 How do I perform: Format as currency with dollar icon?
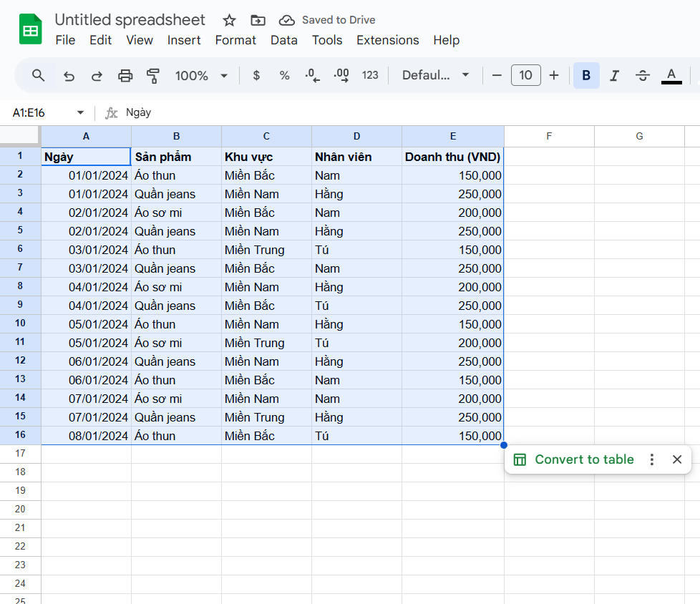[x=256, y=75]
